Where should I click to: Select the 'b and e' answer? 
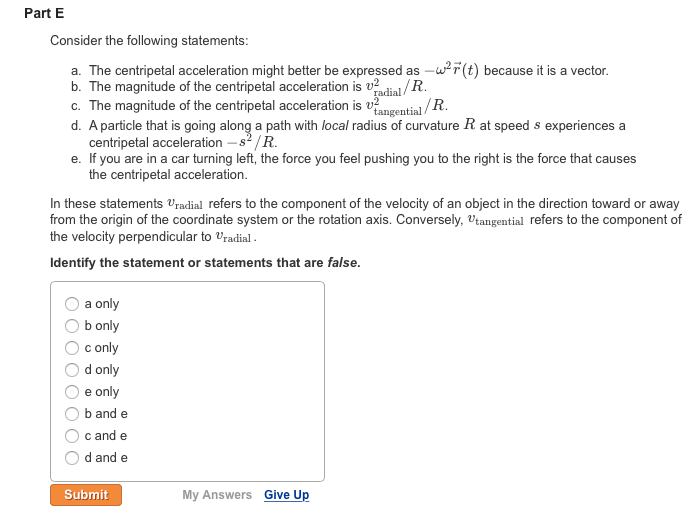[73, 414]
